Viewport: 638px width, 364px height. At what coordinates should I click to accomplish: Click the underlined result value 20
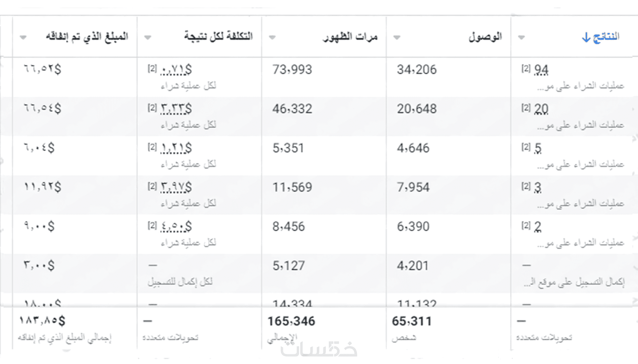tap(541, 109)
